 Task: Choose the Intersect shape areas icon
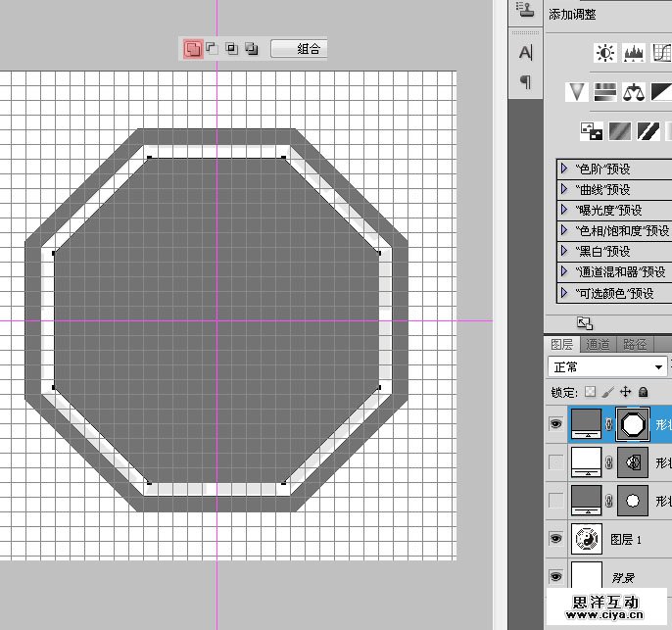pyautogui.click(x=232, y=48)
